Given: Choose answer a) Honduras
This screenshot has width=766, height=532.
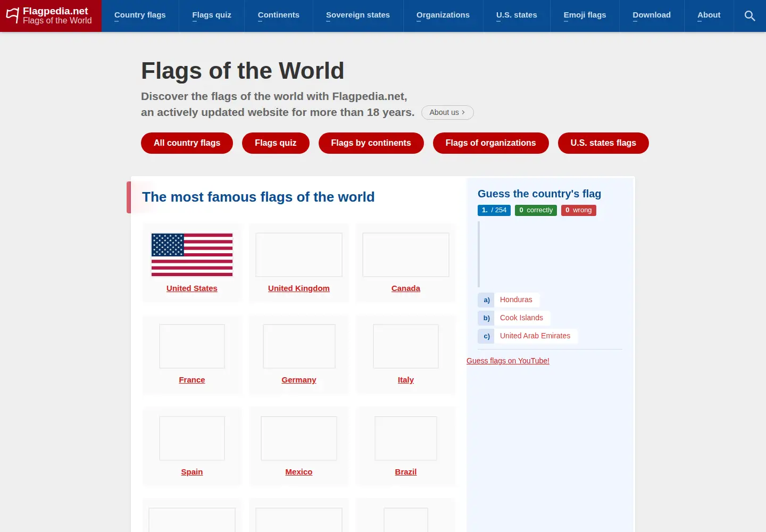Looking at the screenshot, I should pos(509,300).
